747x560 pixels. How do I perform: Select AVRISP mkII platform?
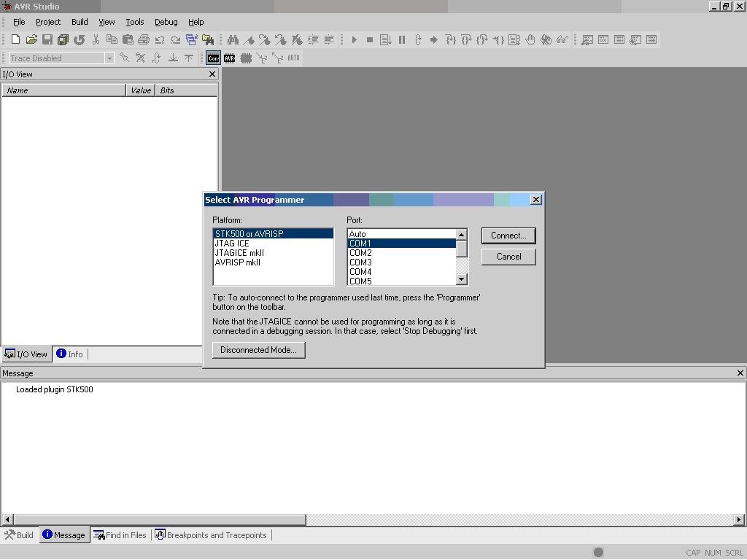273,262
